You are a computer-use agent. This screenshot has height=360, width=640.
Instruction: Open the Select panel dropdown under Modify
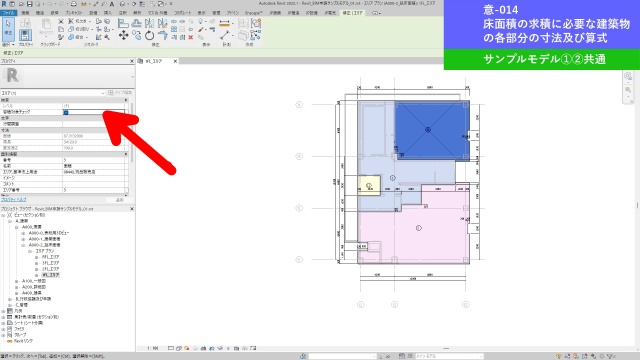click(8, 44)
